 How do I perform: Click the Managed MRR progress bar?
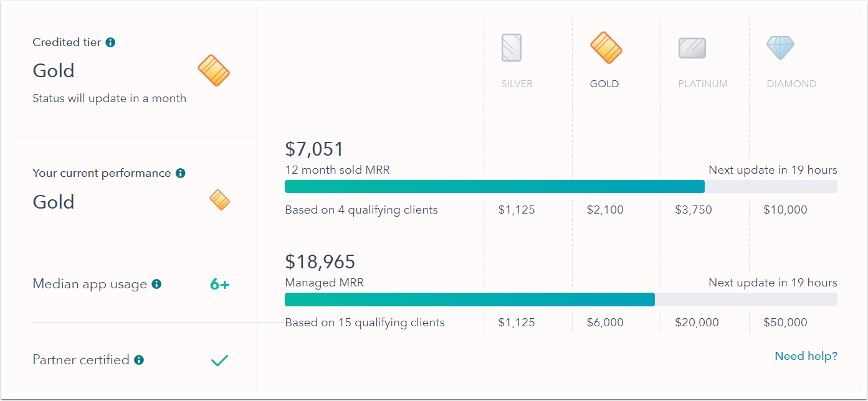coord(561,300)
